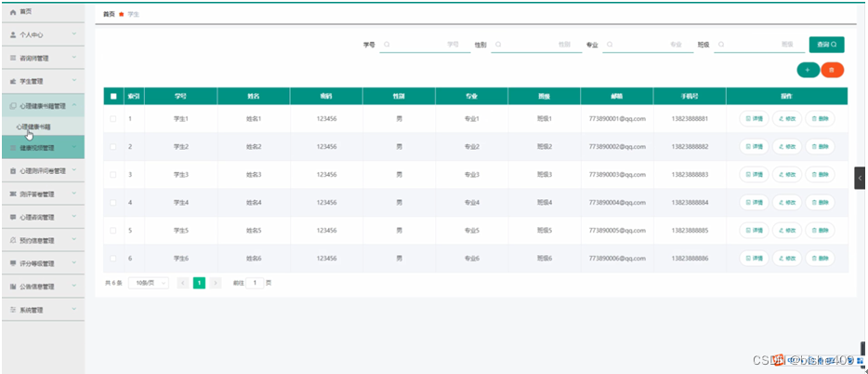Click the icon beside 心理测评问卷管理

(x=13, y=171)
